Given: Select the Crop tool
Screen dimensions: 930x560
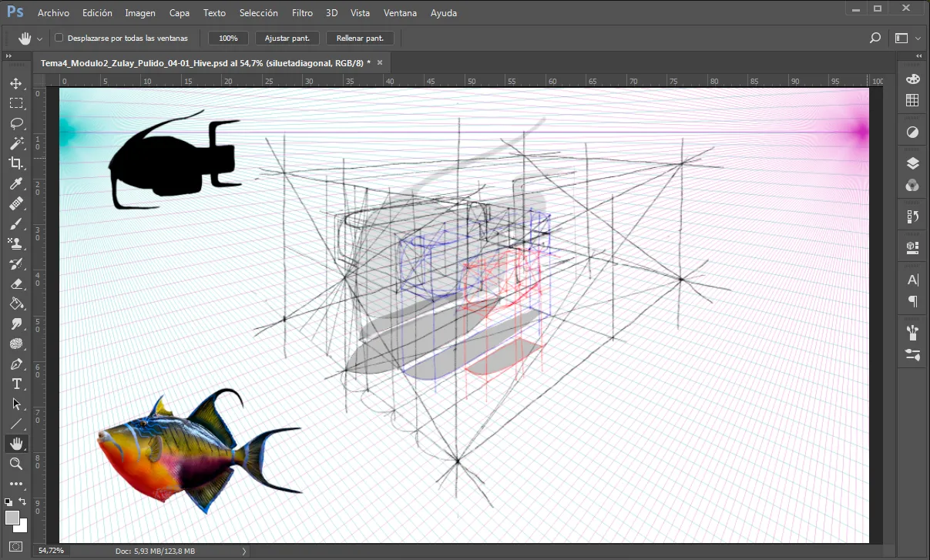Looking at the screenshot, I should [16, 163].
